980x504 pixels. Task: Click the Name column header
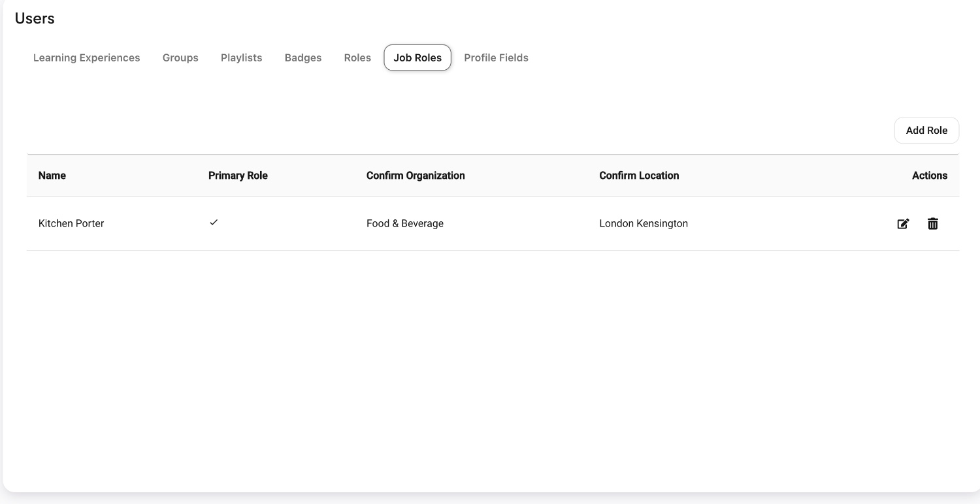pyautogui.click(x=52, y=176)
